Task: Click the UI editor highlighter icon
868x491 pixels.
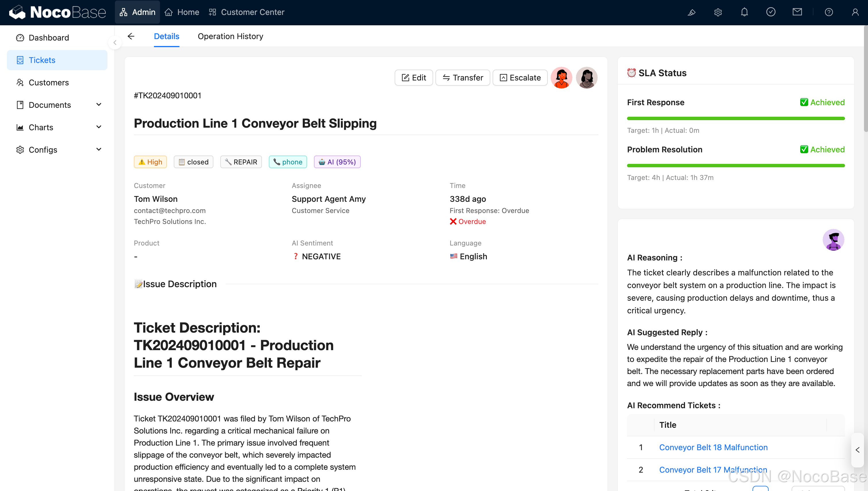Action: point(691,12)
